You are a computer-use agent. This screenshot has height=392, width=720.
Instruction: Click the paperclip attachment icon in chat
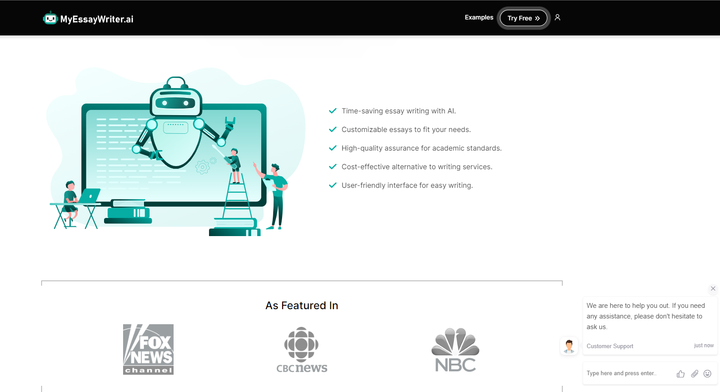coord(694,374)
